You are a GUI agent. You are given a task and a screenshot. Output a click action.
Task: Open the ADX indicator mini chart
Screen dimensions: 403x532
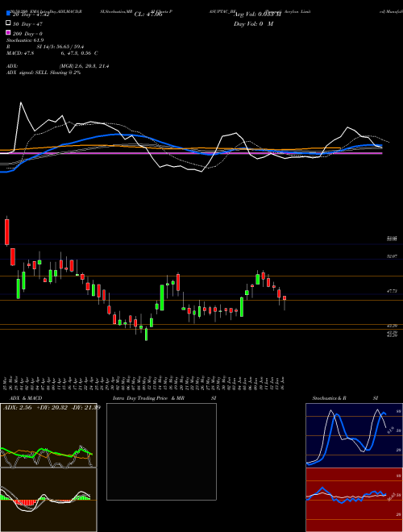point(48,435)
